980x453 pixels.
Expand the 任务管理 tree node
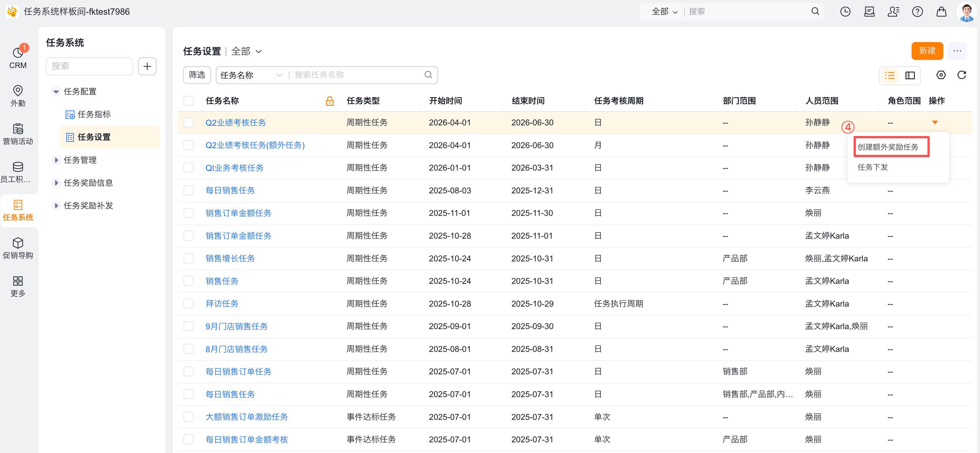pos(56,160)
